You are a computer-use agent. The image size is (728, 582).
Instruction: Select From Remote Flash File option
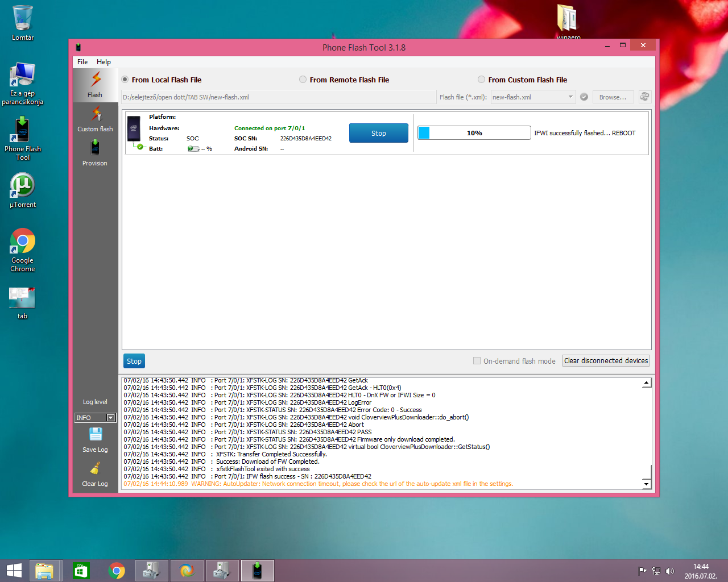pyautogui.click(x=344, y=80)
